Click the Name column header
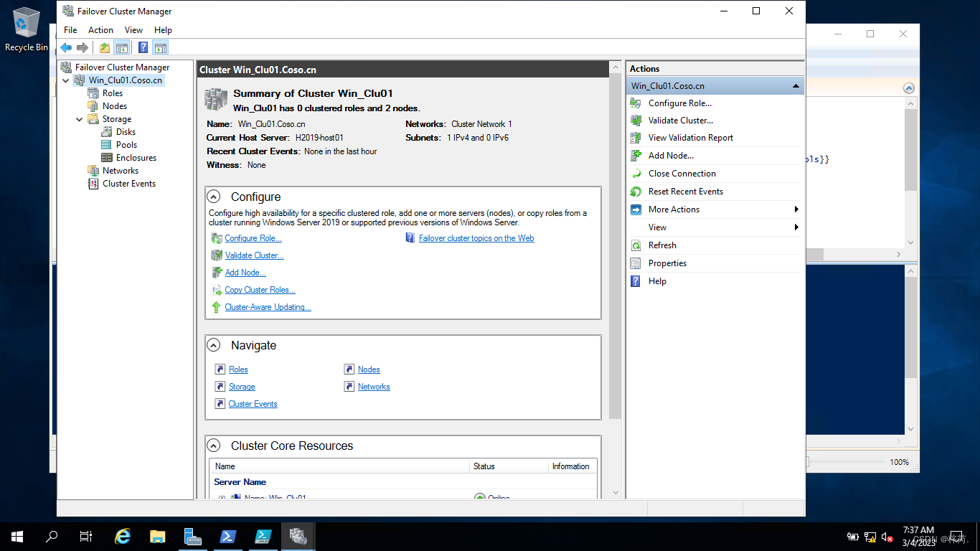Image resolution: width=980 pixels, height=551 pixels. tap(339, 466)
